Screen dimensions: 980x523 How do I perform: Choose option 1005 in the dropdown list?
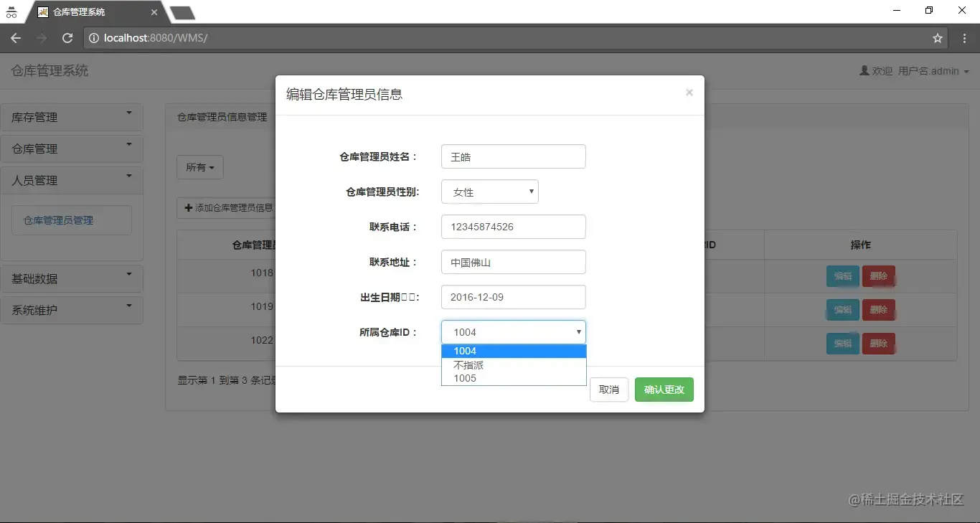point(514,378)
